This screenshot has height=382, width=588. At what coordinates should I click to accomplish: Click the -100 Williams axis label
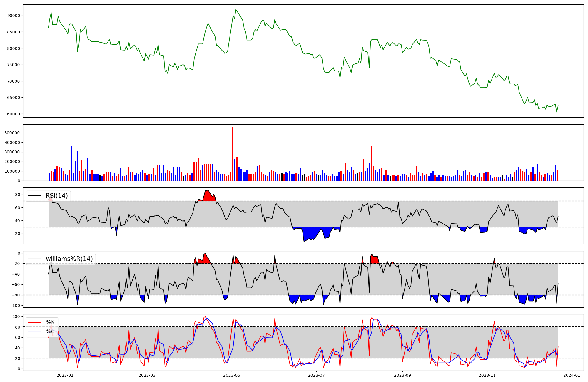pyautogui.click(x=15, y=306)
